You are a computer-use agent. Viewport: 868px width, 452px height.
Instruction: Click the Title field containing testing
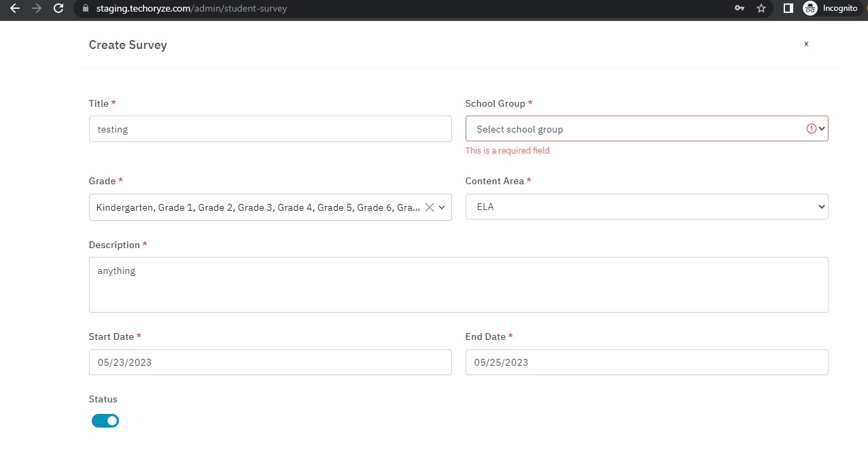(270, 129)
